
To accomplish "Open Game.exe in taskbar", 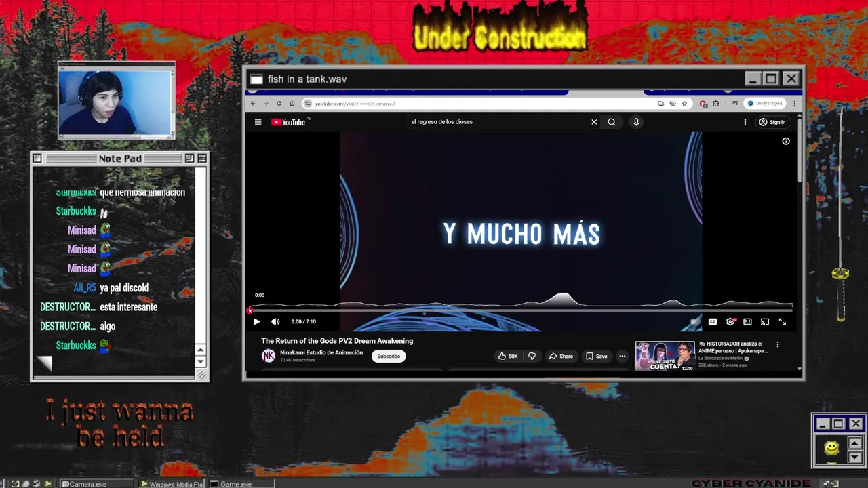I will [241, 484].
